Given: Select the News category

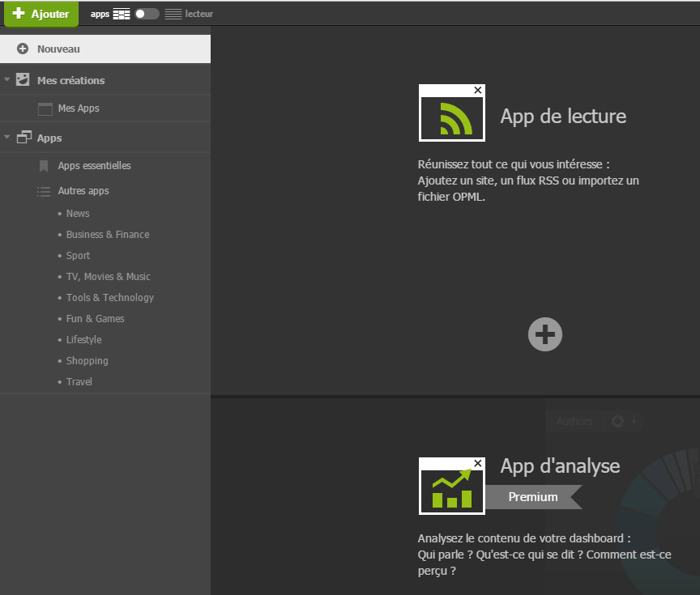Looking at the screenshot, I should coord(77,213).
